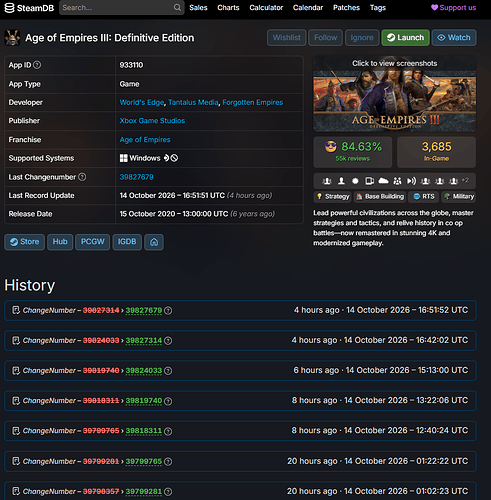The height and width of the screenshot is (500, 491).
Task: Open the Charts page
Action: coord(228,8)
